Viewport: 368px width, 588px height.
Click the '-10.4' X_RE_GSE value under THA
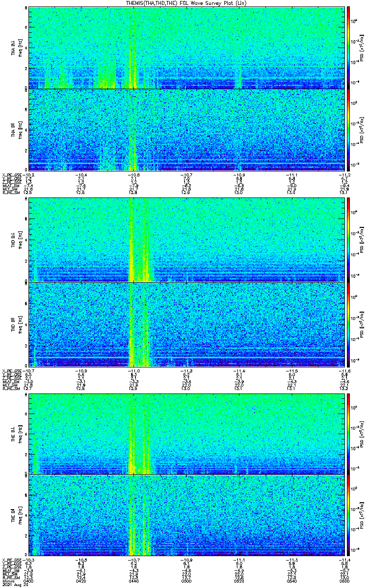tap(81, 174)
